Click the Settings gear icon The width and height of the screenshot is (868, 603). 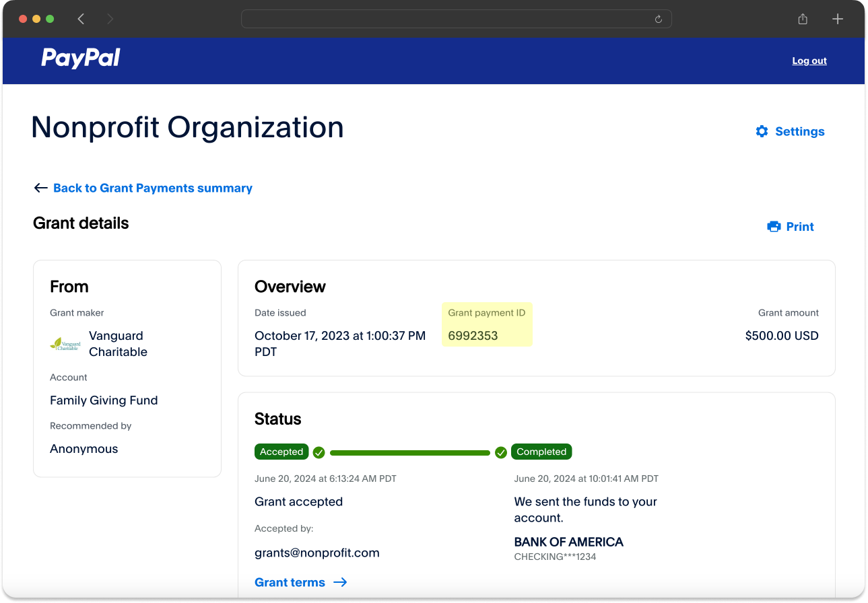(762, 131)
